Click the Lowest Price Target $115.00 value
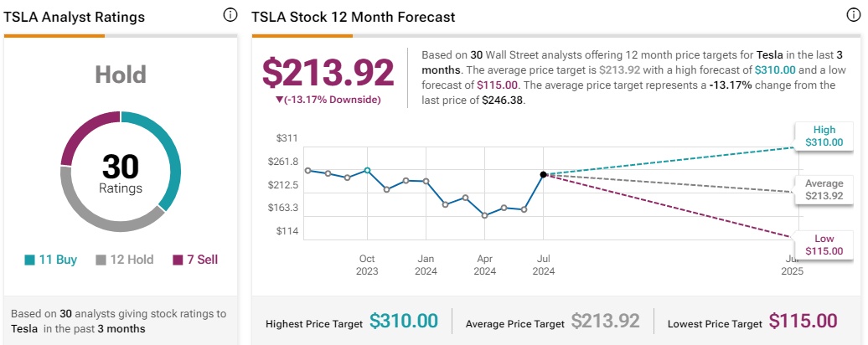 pyautogui.click(x=803, y=322)
